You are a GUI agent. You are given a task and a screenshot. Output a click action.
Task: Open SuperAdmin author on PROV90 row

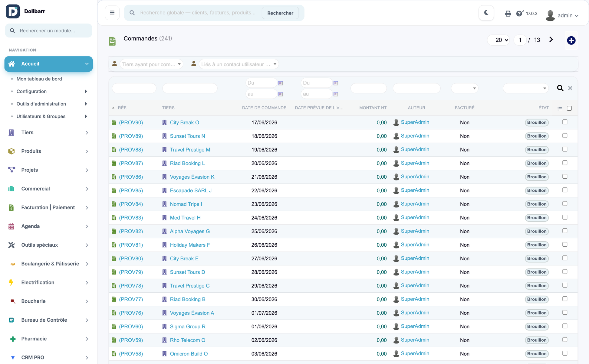tap(415, 122)
